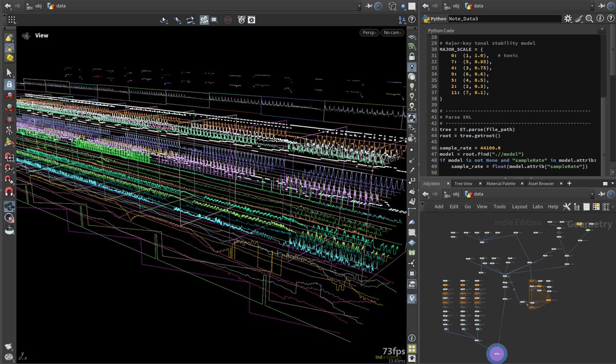
Task: Open the Persp viewport dropdown
Action: pos(369,32)
